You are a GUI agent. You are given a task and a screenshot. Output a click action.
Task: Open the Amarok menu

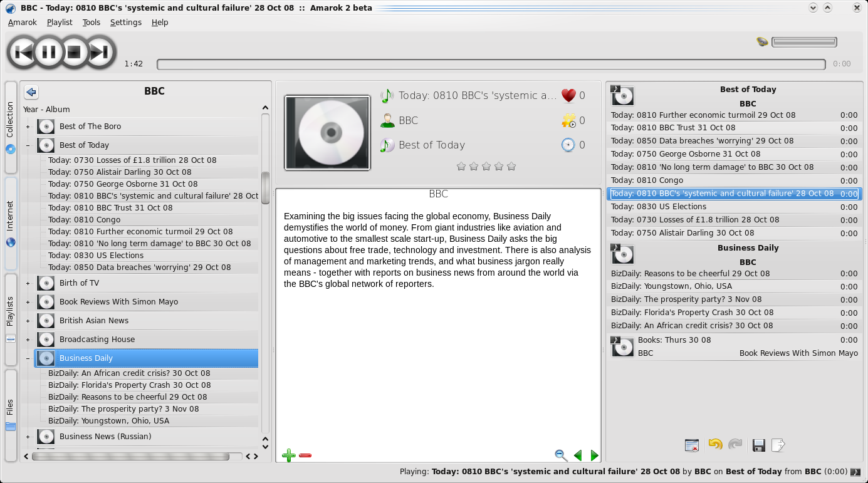pyautogui.click(x=23, y=23)
